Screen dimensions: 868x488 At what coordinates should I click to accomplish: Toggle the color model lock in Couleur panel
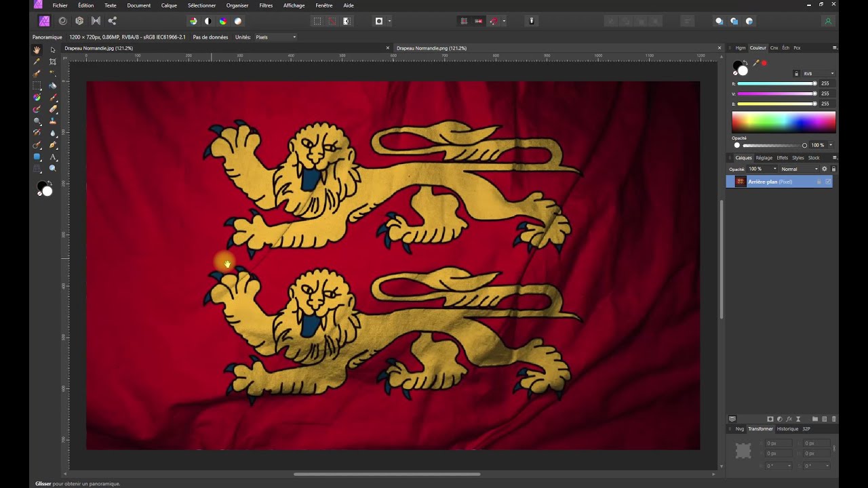click(796, 73)
